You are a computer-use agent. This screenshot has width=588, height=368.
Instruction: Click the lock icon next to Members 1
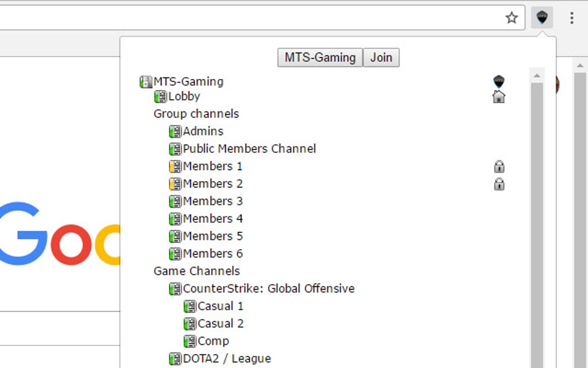pyautogui.click(x=499, y=166)
